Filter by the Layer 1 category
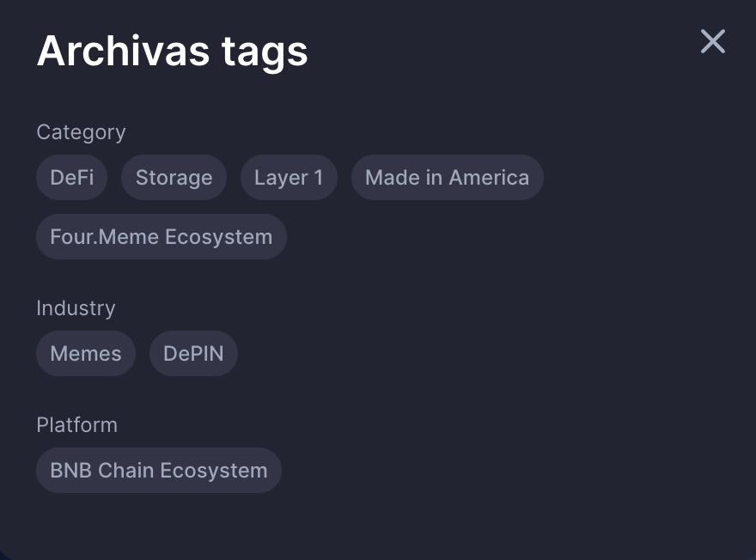This screenshot has width=756, height=560. tap(289, 178)
